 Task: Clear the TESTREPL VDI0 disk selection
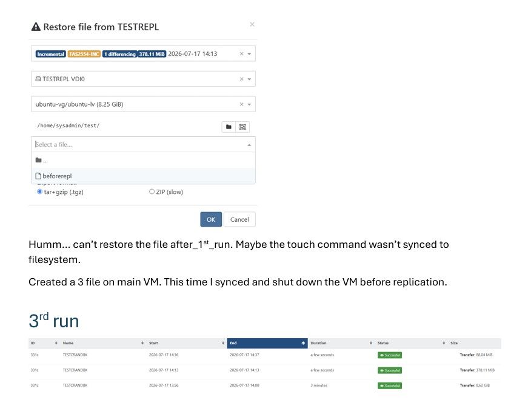[x=241, y=79]
